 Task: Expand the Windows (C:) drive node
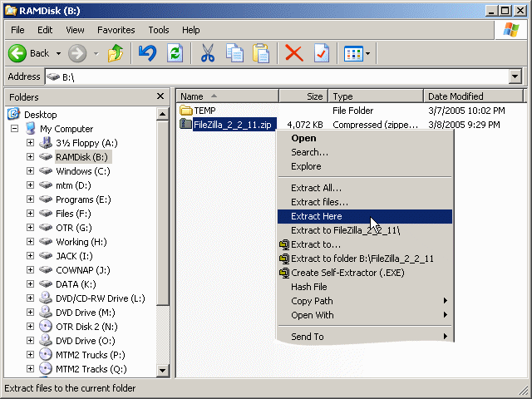[x=30, y=171]
